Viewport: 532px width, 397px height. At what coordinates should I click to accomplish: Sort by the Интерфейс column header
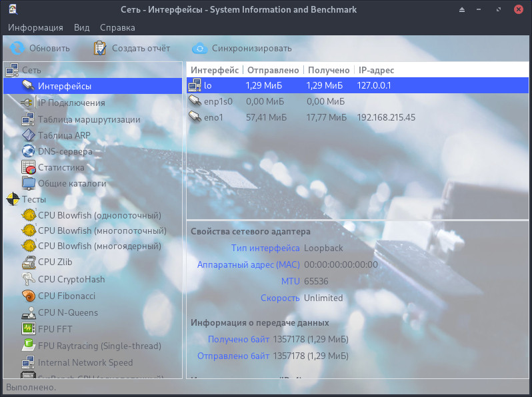point(215,70)
